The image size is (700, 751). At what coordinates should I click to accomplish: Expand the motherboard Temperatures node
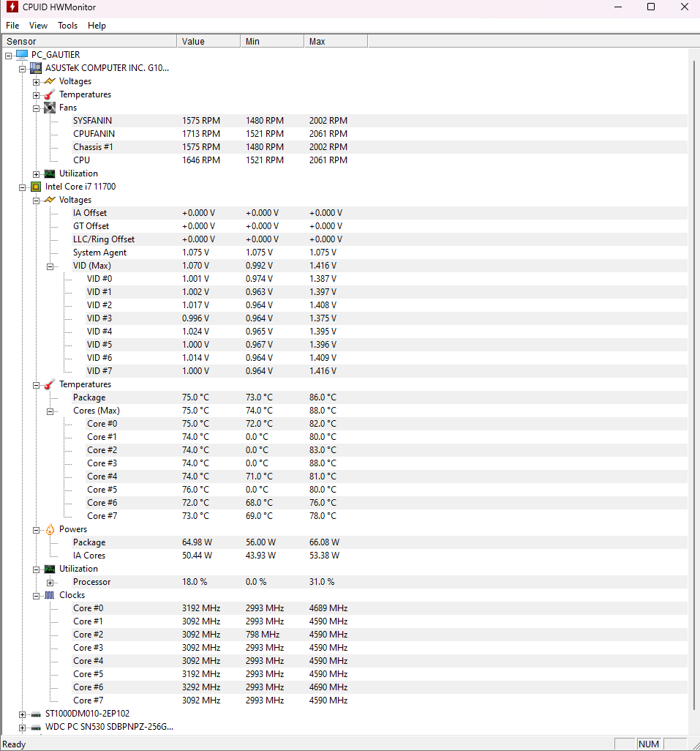pyautogui.click(x=36, y=95)
